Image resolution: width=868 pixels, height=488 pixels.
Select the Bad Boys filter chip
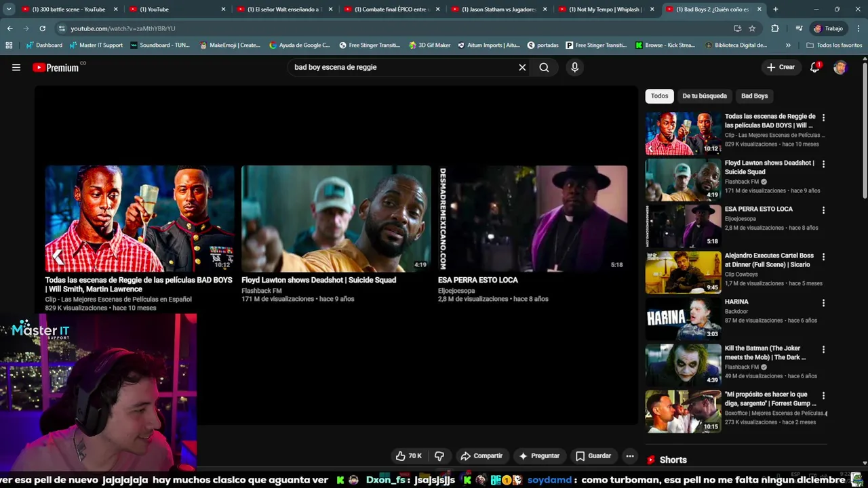tap(755, 96)
